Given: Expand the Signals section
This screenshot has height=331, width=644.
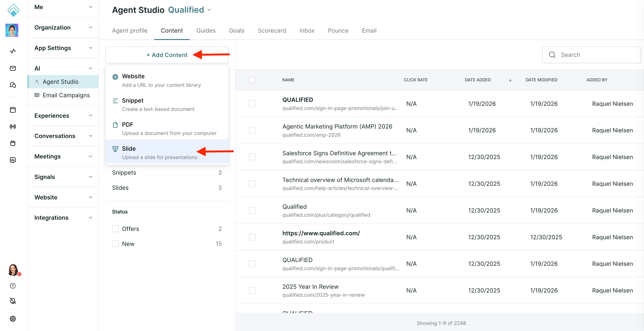Looking at the screenshot, I should click(x=63, y=177).
